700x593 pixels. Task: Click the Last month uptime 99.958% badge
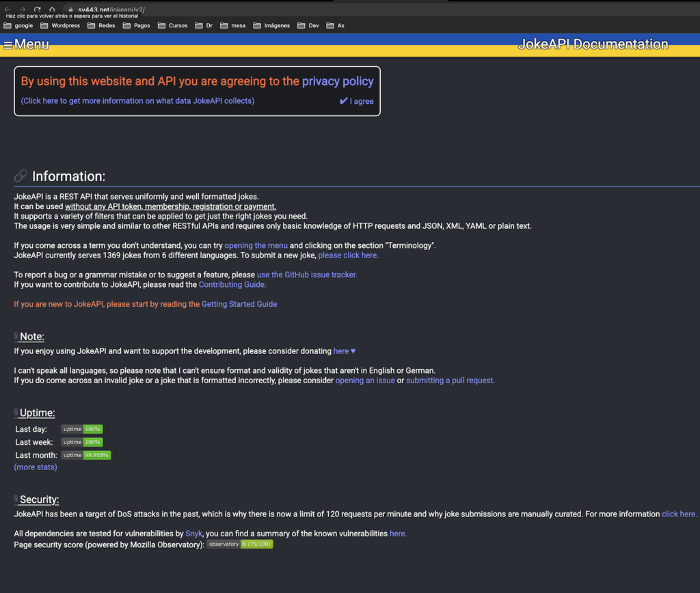(x=85, y=455)
